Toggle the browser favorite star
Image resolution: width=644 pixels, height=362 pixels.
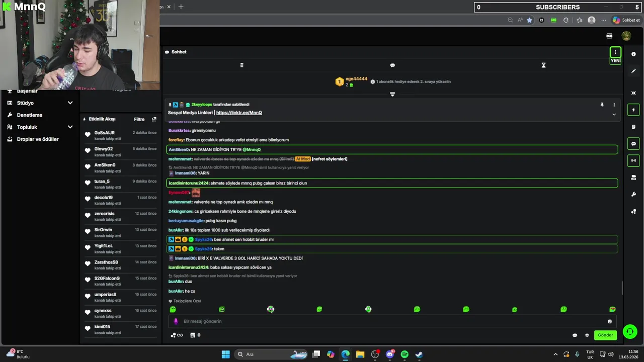tap(529, 20)
